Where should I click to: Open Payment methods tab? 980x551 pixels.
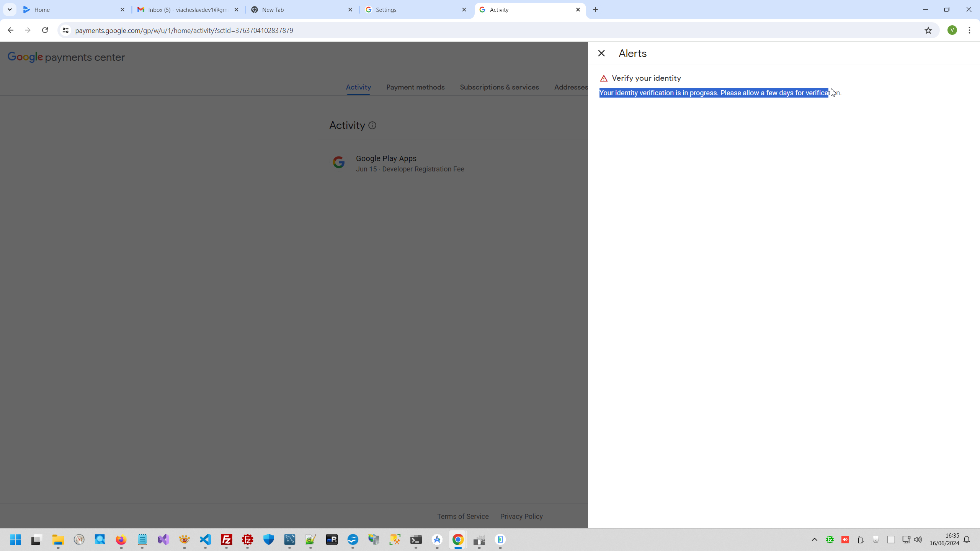(415, 87)
